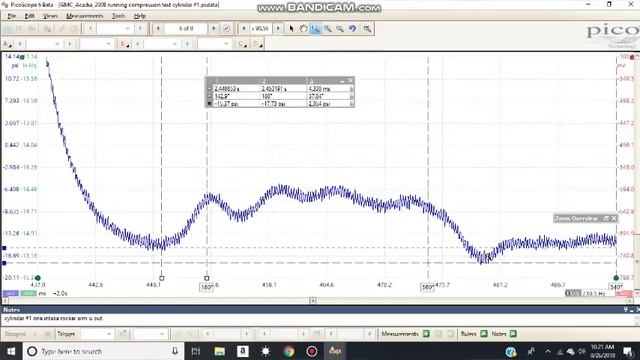Click the blue psi axis tab
The image size is (640, 360).
tap(11, 293)
